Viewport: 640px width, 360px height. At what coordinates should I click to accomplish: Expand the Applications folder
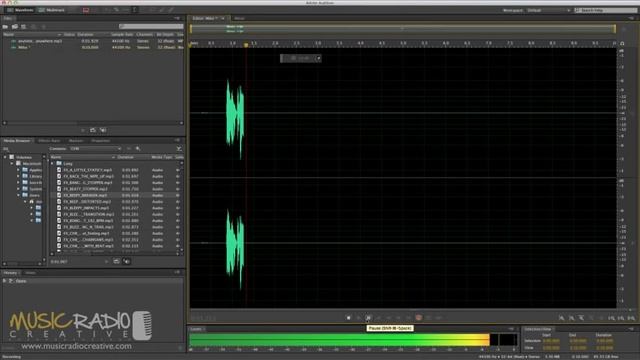(x=18, y=170)
